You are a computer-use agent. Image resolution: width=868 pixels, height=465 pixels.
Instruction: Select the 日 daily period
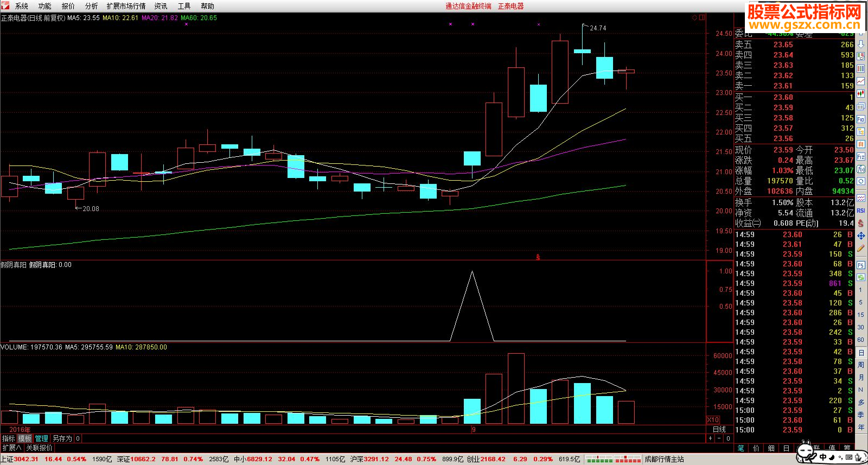click(861, 353)
